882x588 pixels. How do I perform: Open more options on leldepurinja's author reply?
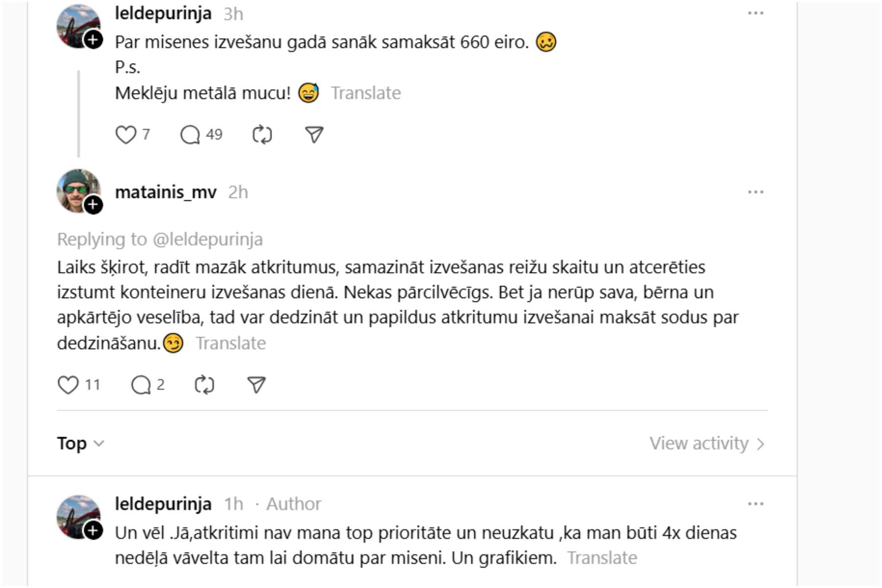click(x=755, y=504)
